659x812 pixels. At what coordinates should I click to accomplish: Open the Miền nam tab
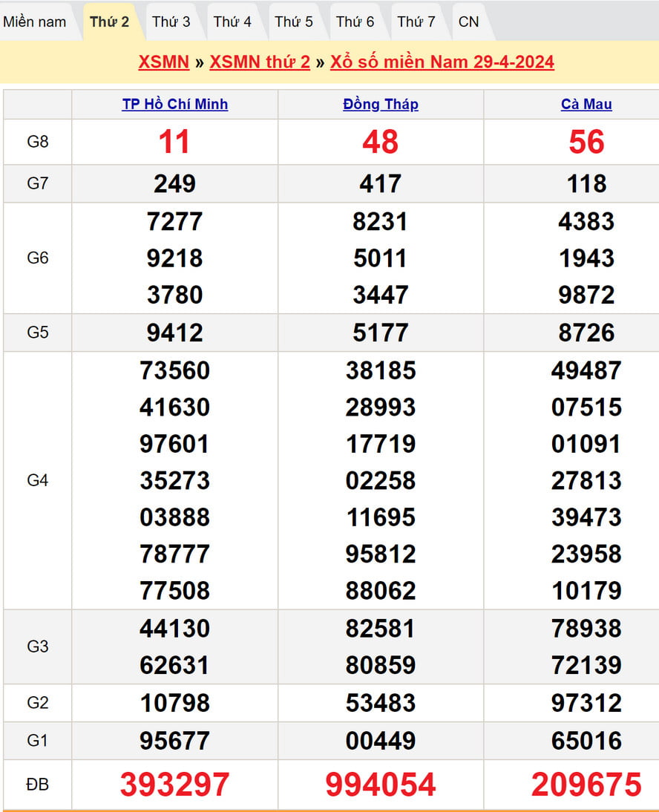tap(35, 22)
